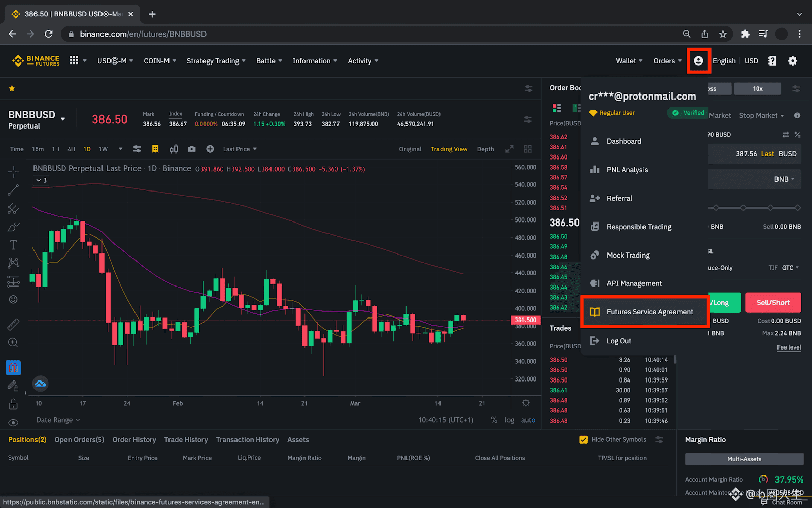The height and width of the screenshot is (508, 812).
Task: Toggle the magnet mode tool
Action: [13, 367]
